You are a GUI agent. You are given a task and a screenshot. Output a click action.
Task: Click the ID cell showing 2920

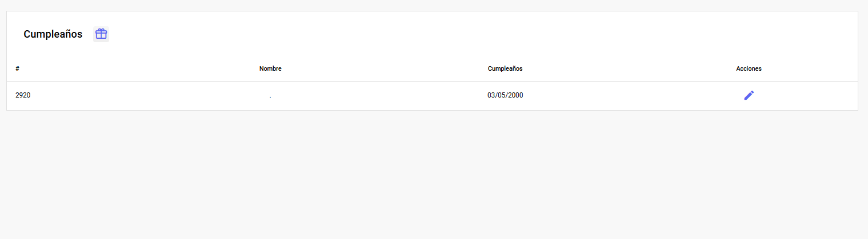pyautogui.click(x=23, y=95)
